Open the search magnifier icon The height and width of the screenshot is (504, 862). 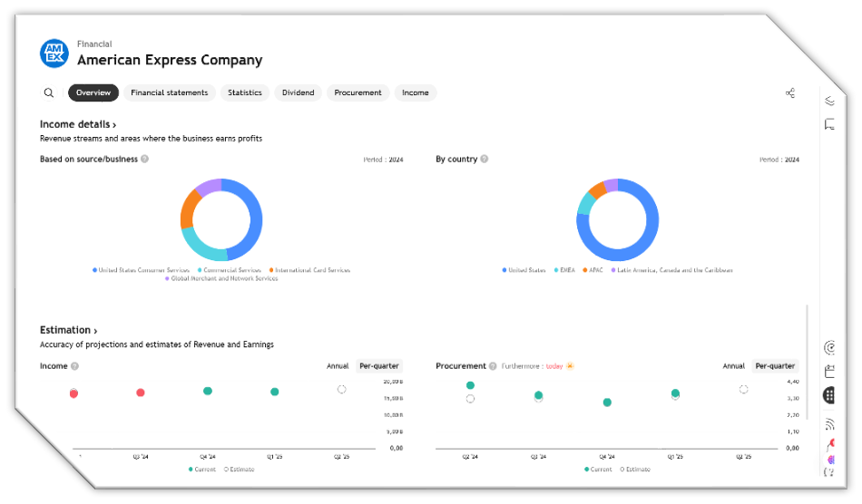[49, 92]
